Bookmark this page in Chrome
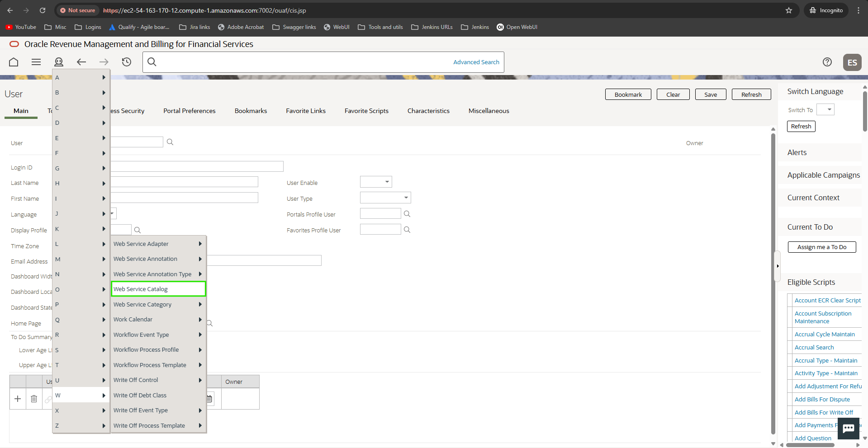 tap(789, 10)
